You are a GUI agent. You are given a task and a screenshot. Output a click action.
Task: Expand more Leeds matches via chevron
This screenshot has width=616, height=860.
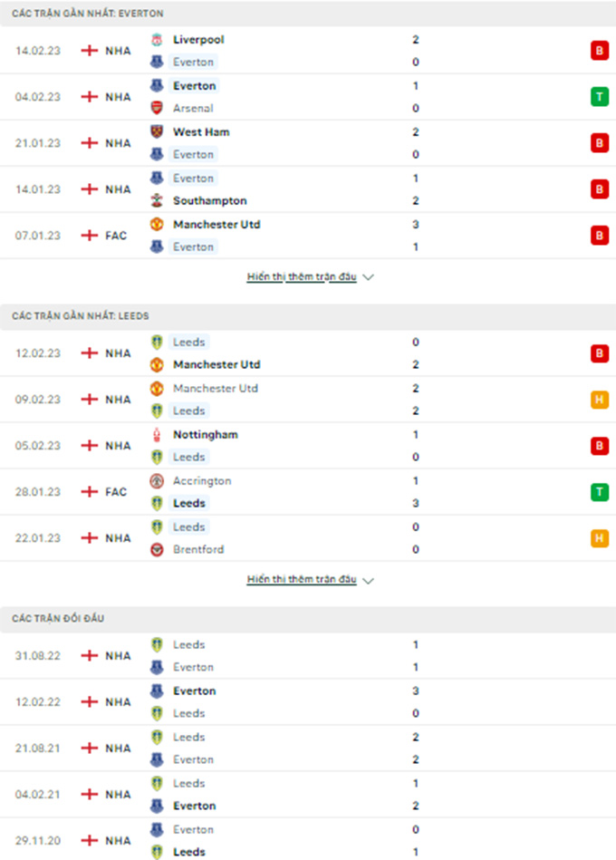(x=369, y=580)
